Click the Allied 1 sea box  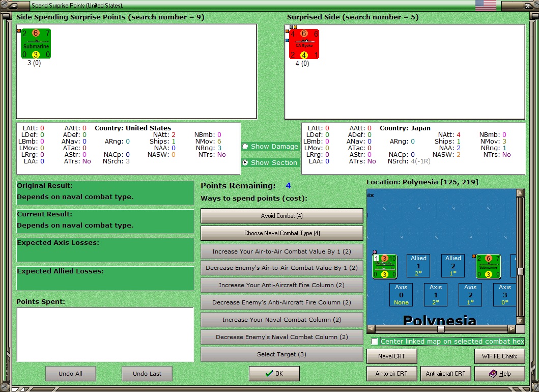coord(418,265)
